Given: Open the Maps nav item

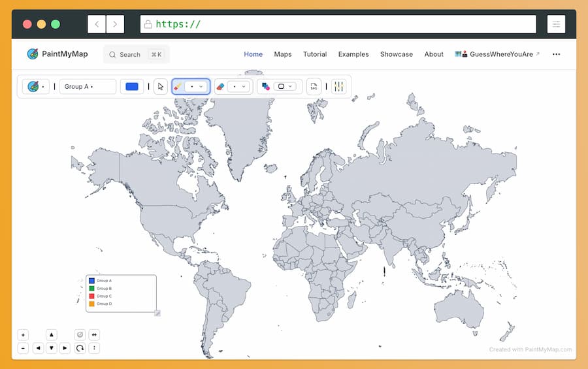Looking at the screenshot, I should pos(283,54).
